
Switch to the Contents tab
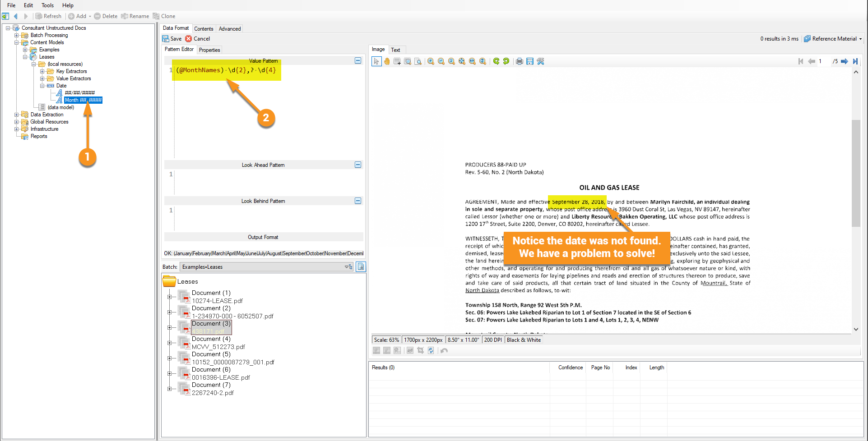[204, 28]
